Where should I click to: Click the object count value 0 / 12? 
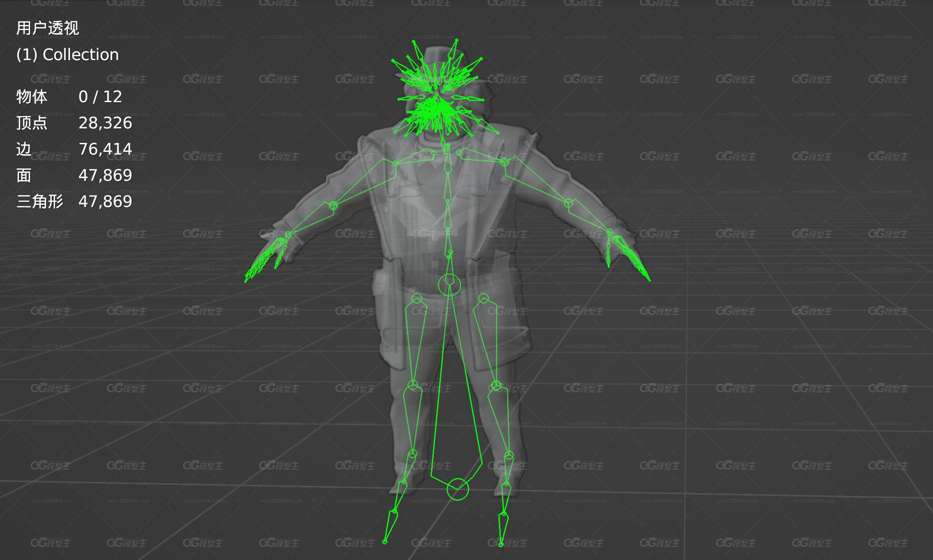click(x=100, y=97)
